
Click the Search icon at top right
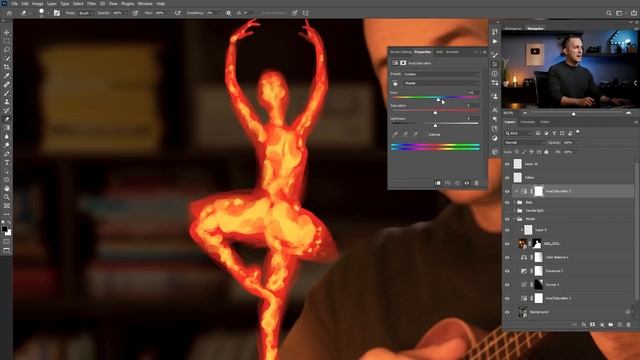tap(609, 13)
